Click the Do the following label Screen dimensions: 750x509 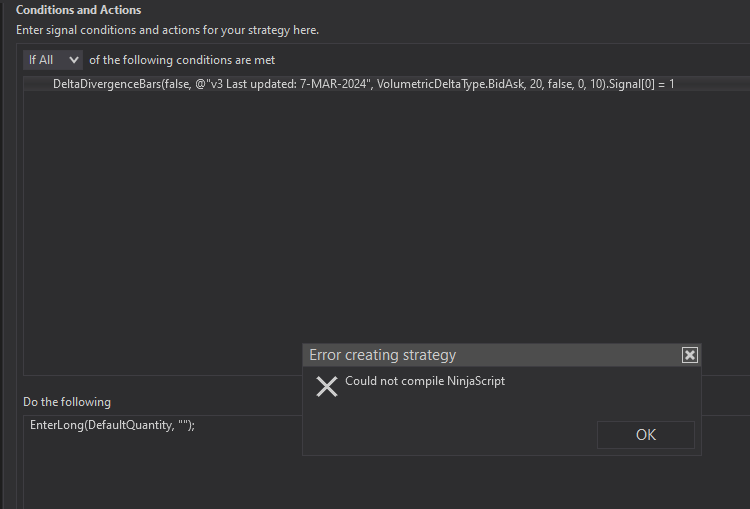[67, 402]
